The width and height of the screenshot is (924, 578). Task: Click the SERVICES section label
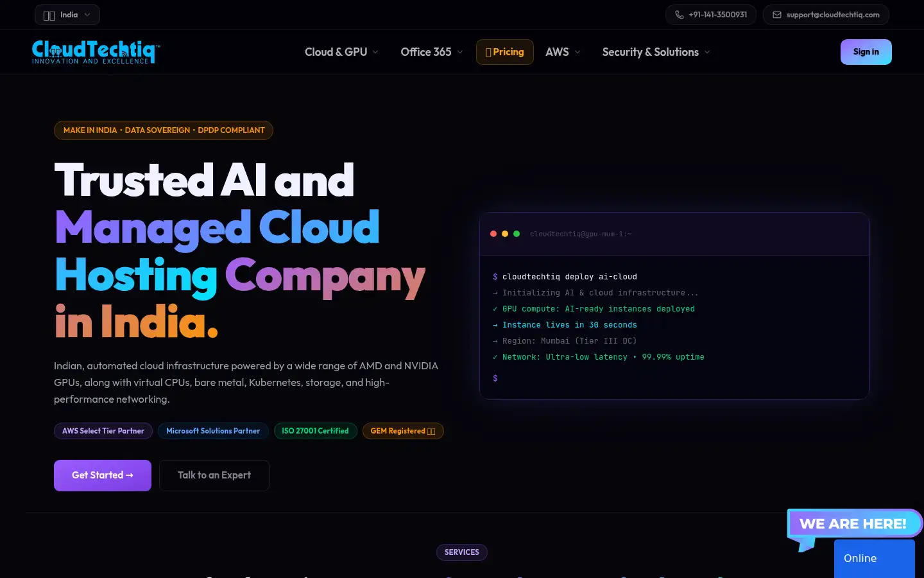point(462,552)
